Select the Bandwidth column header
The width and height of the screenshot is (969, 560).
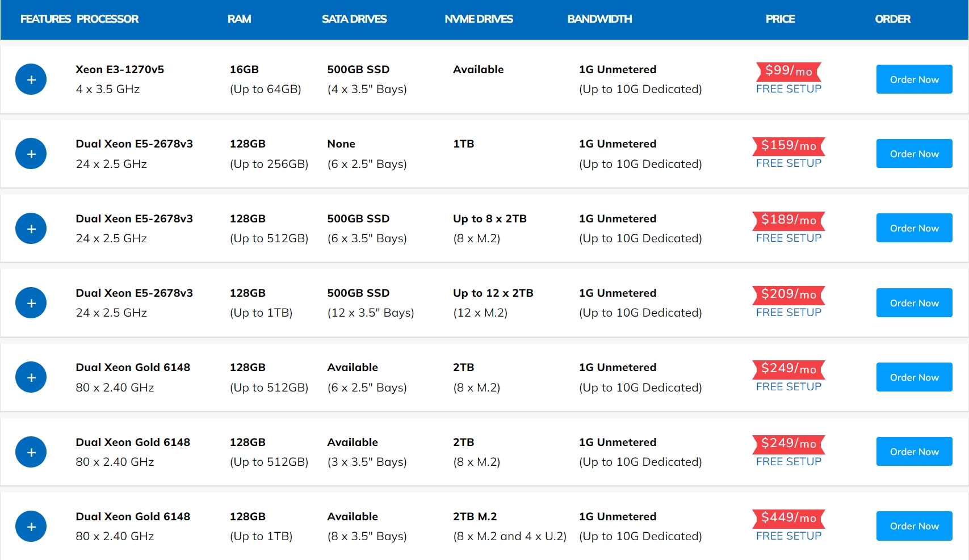point(599,19)
